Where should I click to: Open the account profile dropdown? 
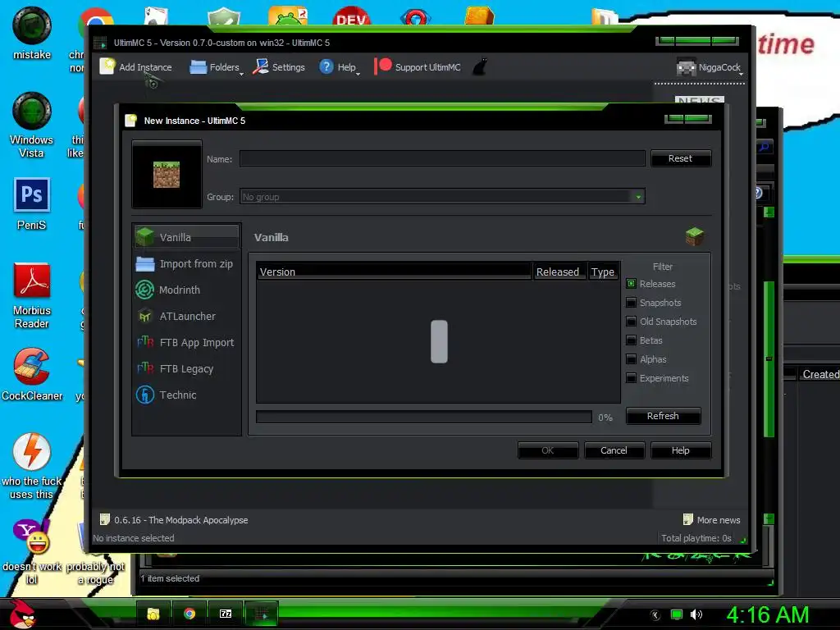click(x=710, y=67)
